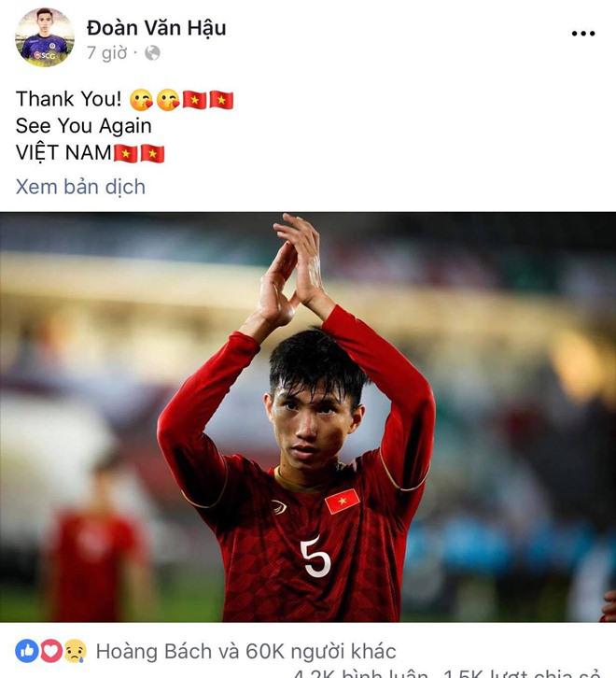Click the blue Like reaction icon

click(27, 651)
